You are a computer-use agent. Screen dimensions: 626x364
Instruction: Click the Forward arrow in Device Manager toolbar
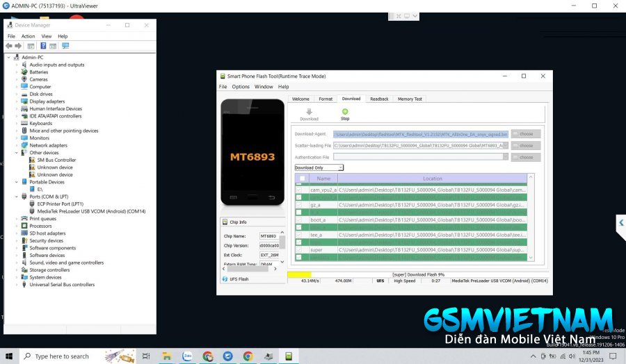pyautogui.click(x=18, y=46)
